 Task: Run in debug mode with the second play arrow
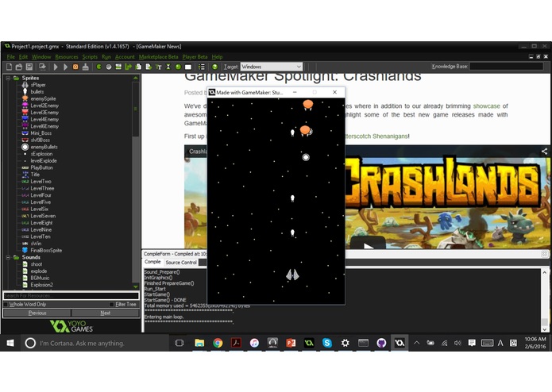tap(65, 67)
